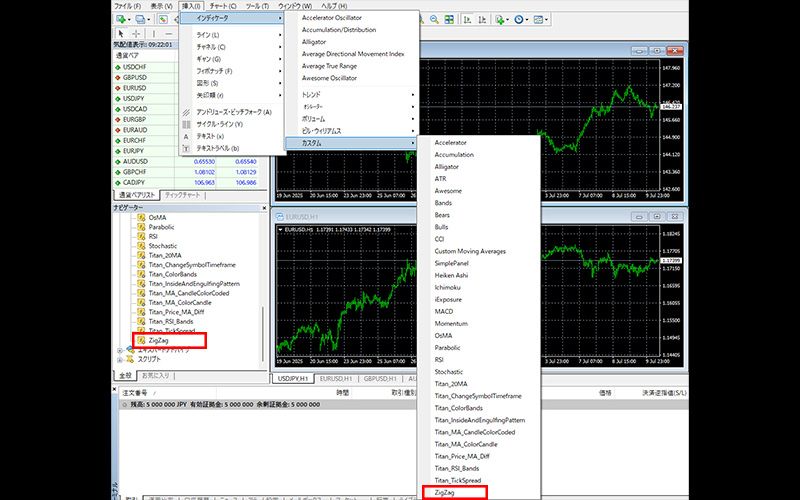The image size is (800, 500).
Task: Open the Periods dropdown arrow
Action: point(527,20)
